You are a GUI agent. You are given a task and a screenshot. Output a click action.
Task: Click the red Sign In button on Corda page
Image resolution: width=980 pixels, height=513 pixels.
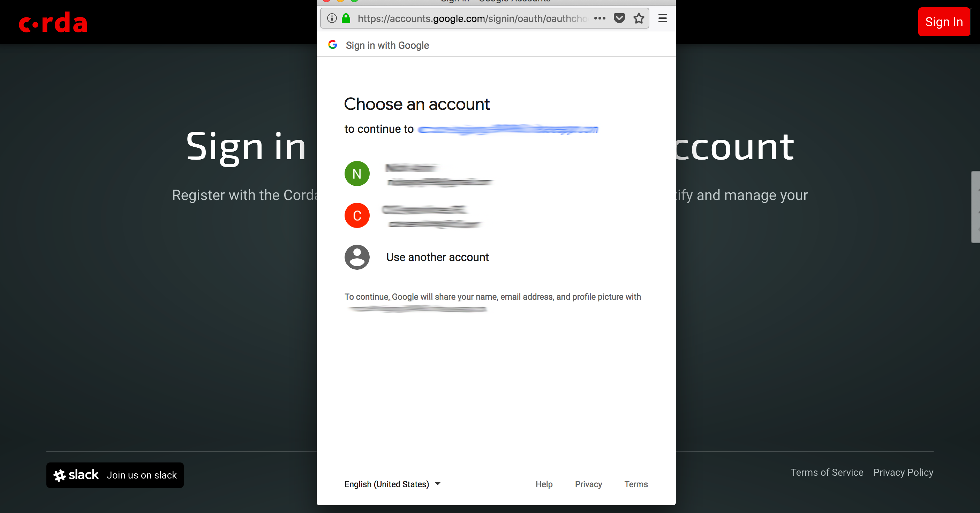(x=944, y=22)
